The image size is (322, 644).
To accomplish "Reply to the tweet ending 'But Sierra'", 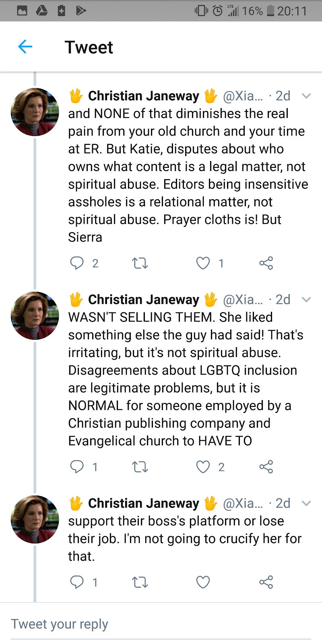I will [77, 263].
